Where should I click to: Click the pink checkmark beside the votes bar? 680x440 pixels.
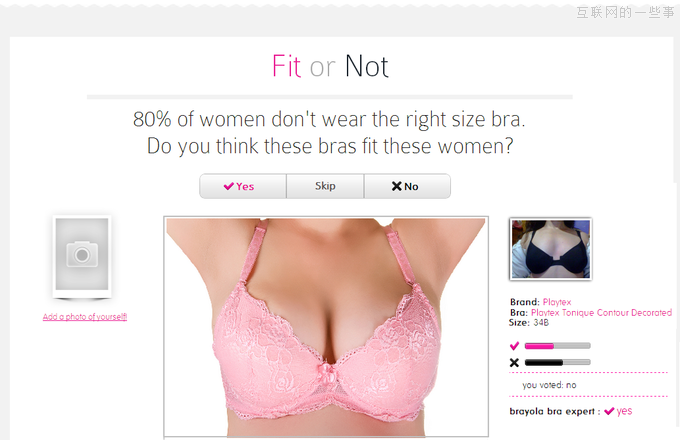point(514,345)
